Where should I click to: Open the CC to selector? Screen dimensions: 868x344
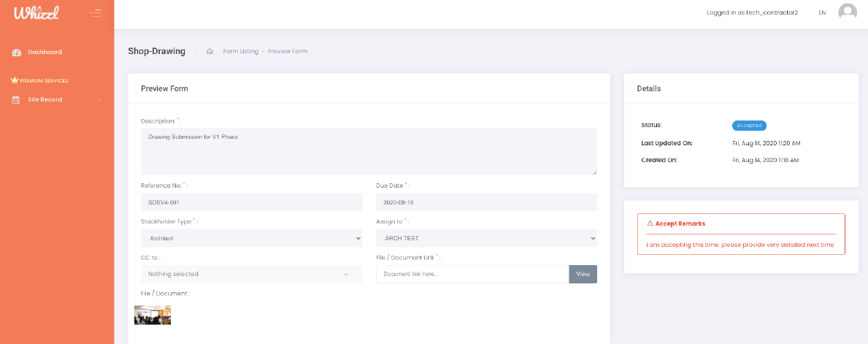251,274
